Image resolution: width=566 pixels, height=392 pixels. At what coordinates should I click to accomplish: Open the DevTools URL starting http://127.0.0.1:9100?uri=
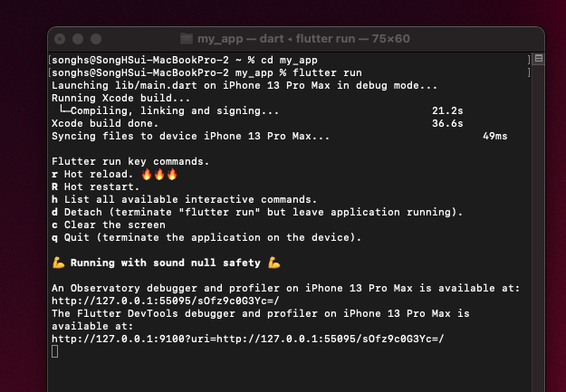[x=247, y=339]
